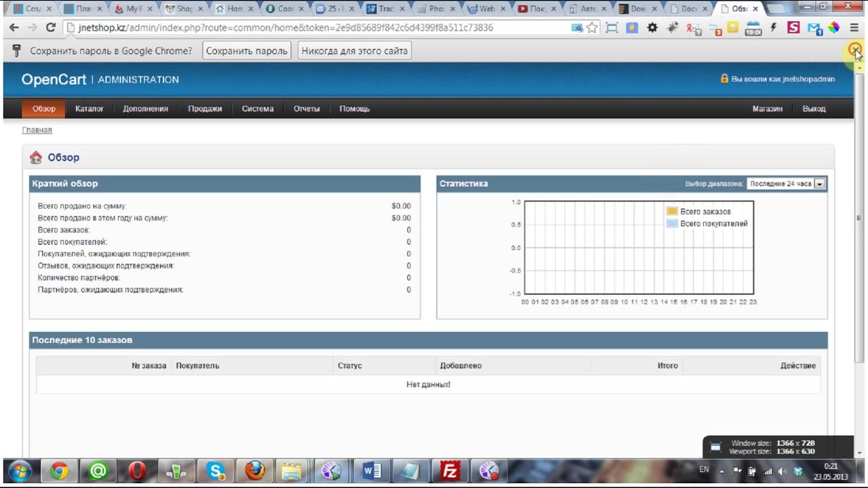
Task: Click the Добавлено column header
Action: coord(460,365)
